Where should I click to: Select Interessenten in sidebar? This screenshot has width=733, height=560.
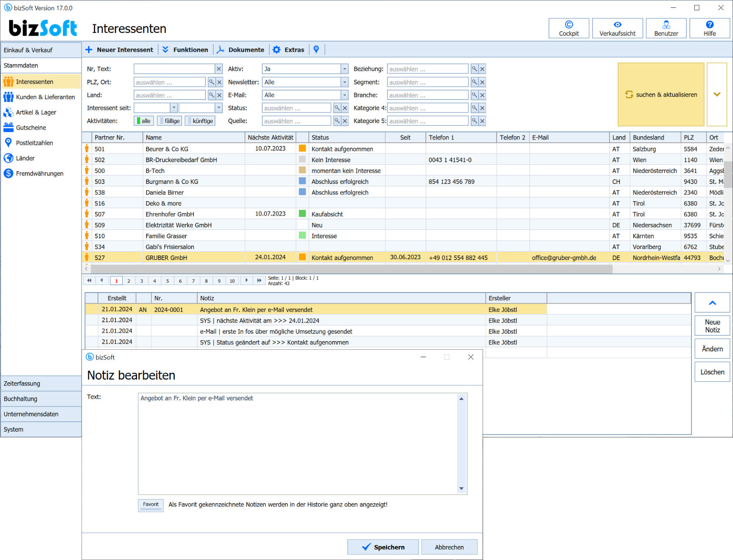tap(41, 81)
